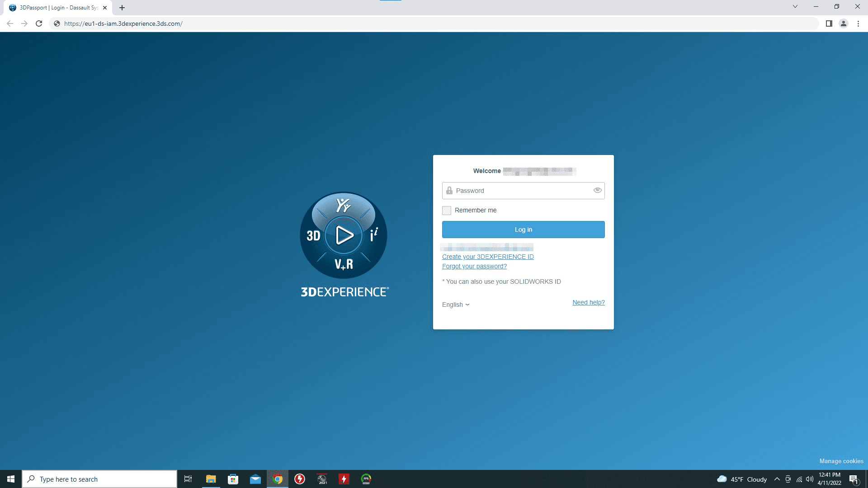Screen dimensions: 868x488
Task: Click the browser forward arrow
Action: click(x=24, y=23)
